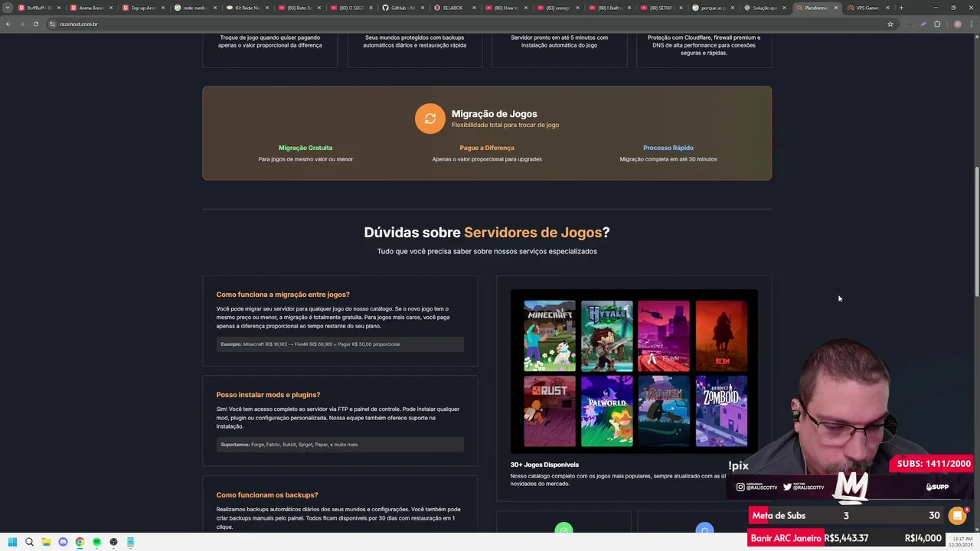Viewport: 980px width, 551px height.
Task: Switch to the VPS Gamer tab
Action: point(863,8)
